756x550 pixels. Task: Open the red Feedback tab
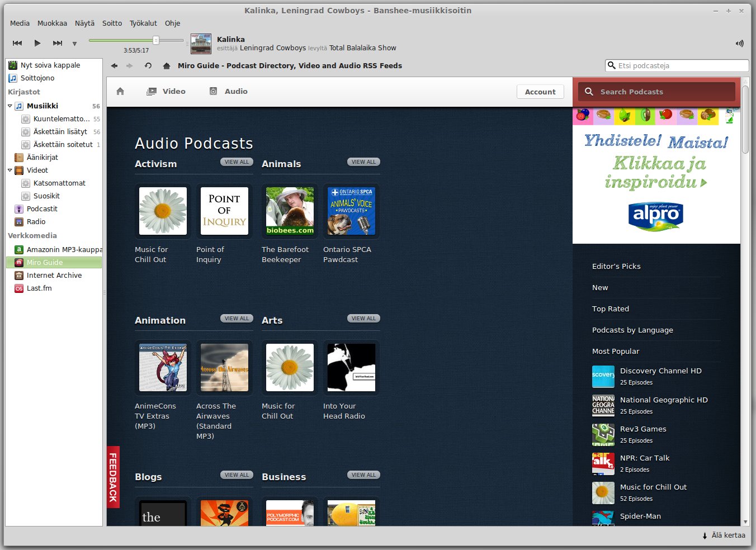click(x=113, y=477)
